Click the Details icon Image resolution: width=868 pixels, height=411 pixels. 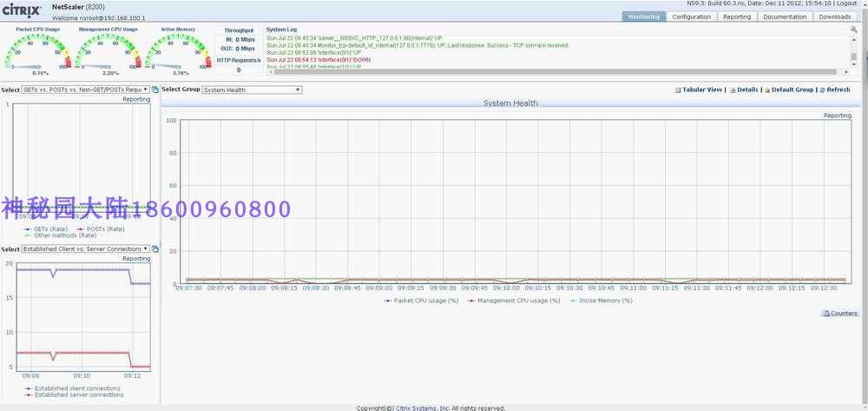(x=733, y=89)
